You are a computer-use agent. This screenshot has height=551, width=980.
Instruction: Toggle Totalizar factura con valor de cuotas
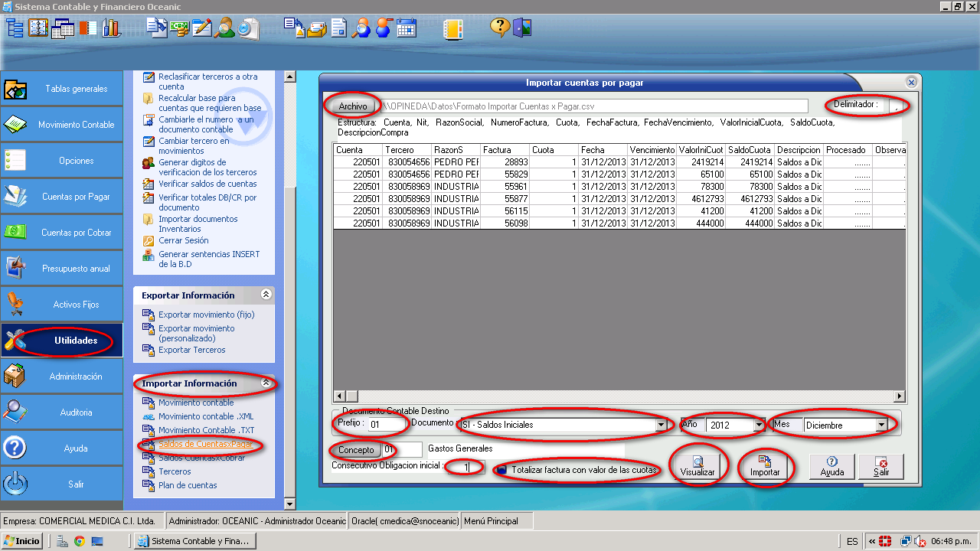501,470
